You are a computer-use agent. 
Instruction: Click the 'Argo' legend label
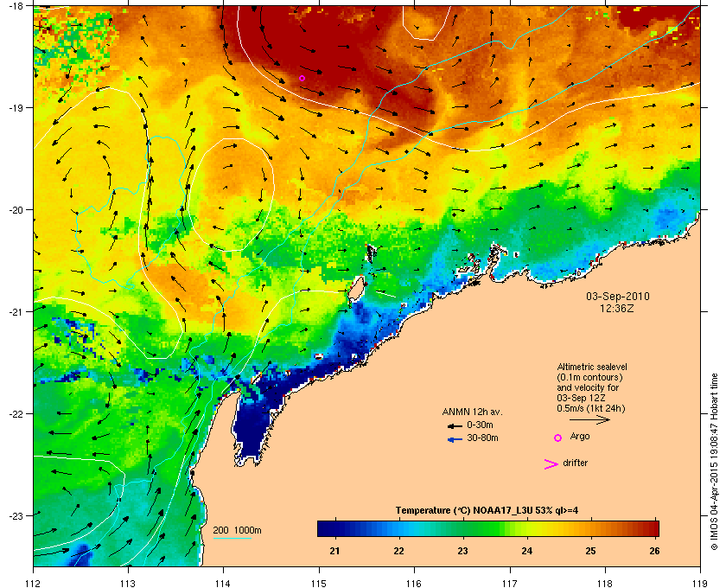point(580,436)
